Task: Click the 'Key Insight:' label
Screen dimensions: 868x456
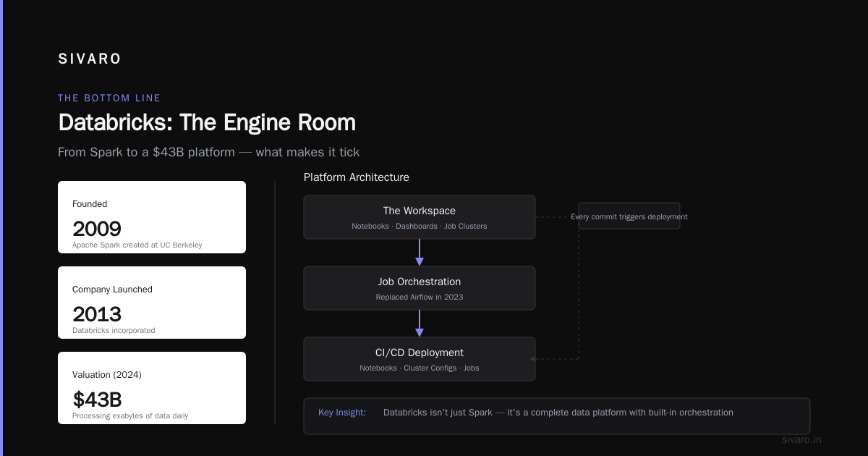Action: click(x=342, y=413)
